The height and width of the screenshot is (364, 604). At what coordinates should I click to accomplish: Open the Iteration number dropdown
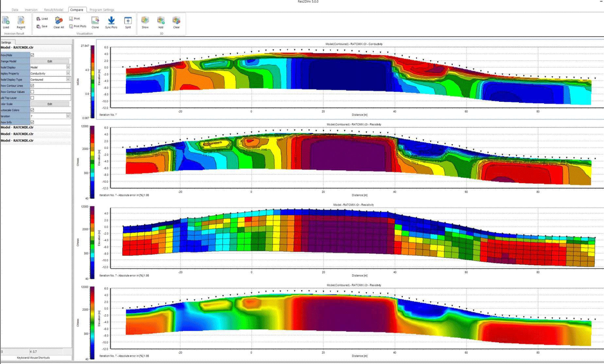[x=68, y=116]
